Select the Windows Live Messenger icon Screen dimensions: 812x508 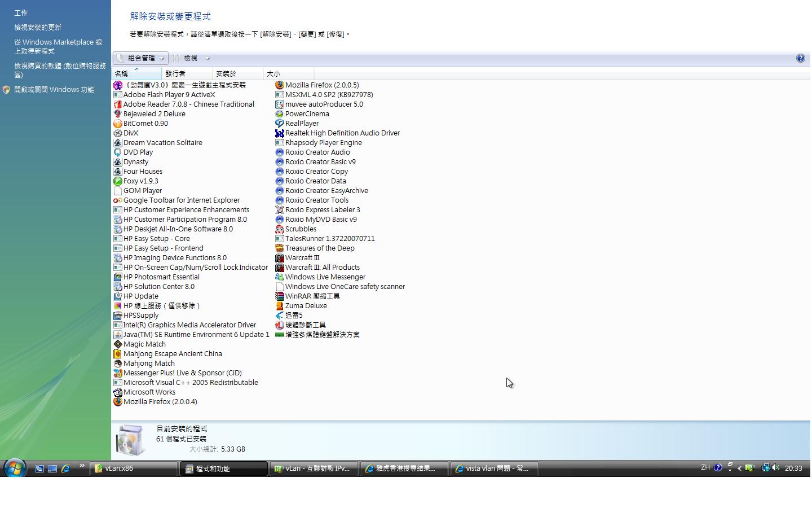[279, 277]
